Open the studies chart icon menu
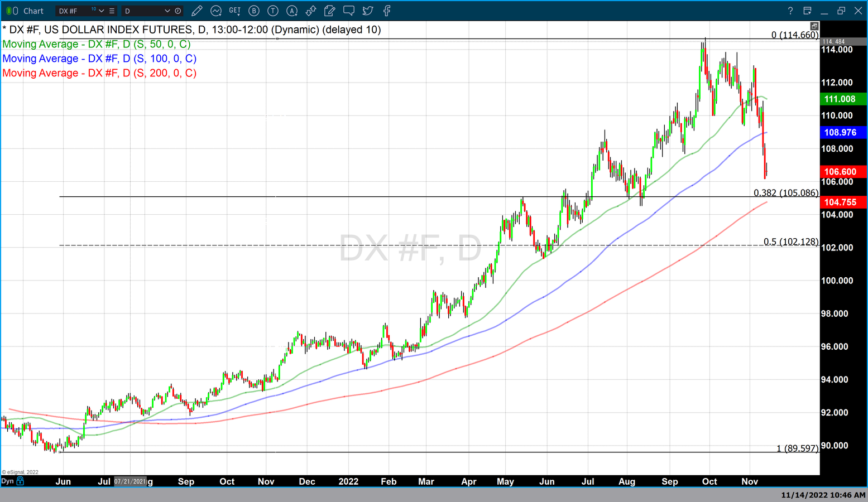This screenshot has height=502, width=868. pos(216,11)
